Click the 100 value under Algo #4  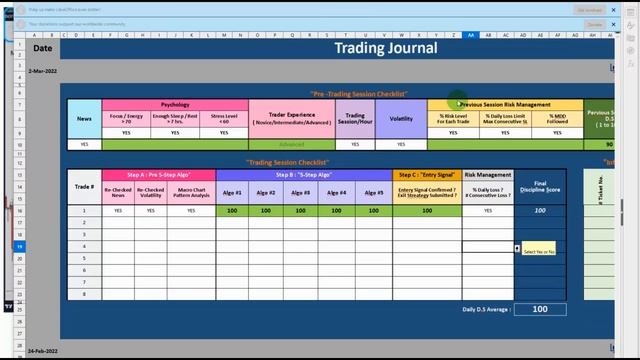tap(336, 211)
